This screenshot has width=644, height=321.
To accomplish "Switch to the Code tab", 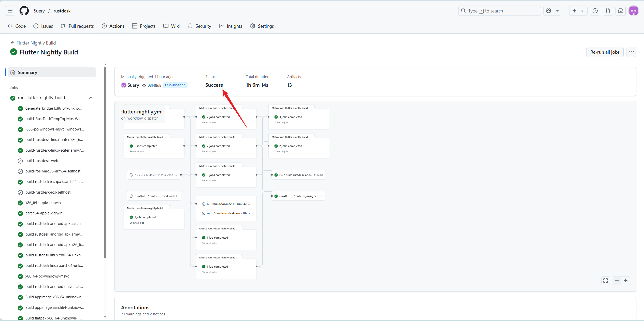I will [x=17, y=26].
